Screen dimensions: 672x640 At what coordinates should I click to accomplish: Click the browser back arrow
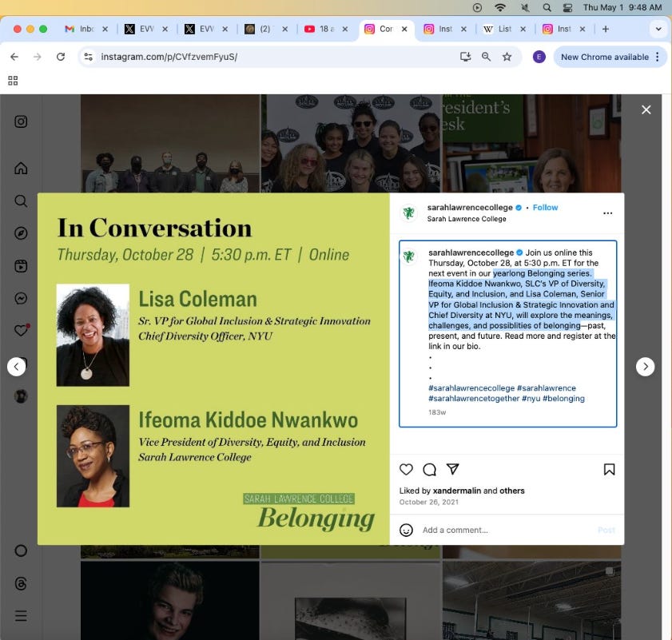(14, 57)
